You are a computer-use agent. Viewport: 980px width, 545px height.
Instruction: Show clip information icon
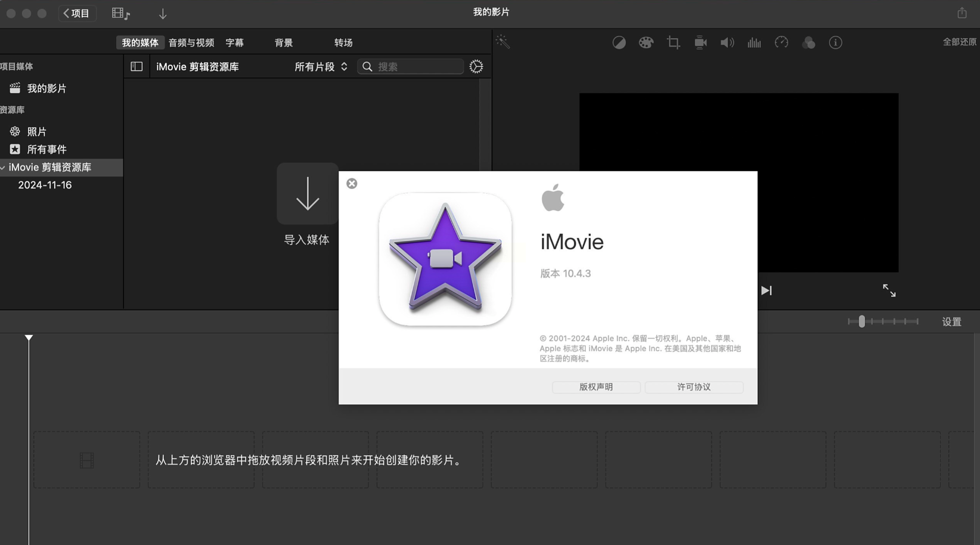(x=836, y=42)
